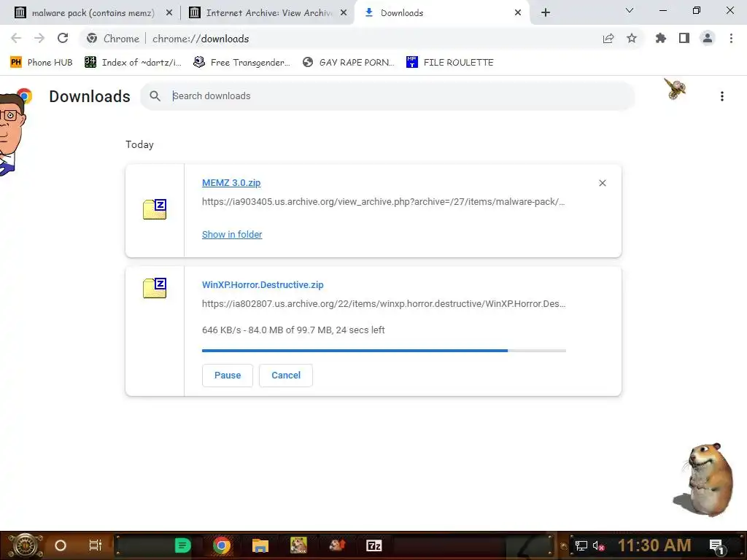Viewport: 747px width, 560px height.
Task: Click the MEMZ 3.0.zip archive.org source URL
Action: (384, 202)
